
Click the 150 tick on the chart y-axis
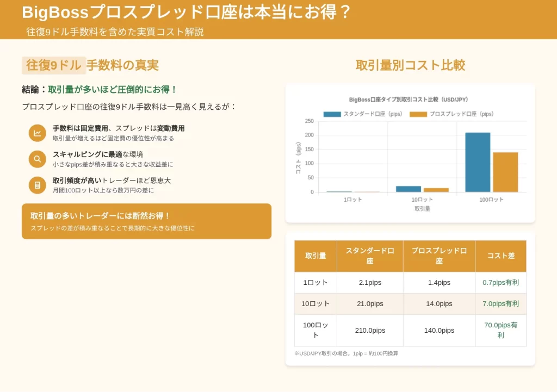point(309,149)
